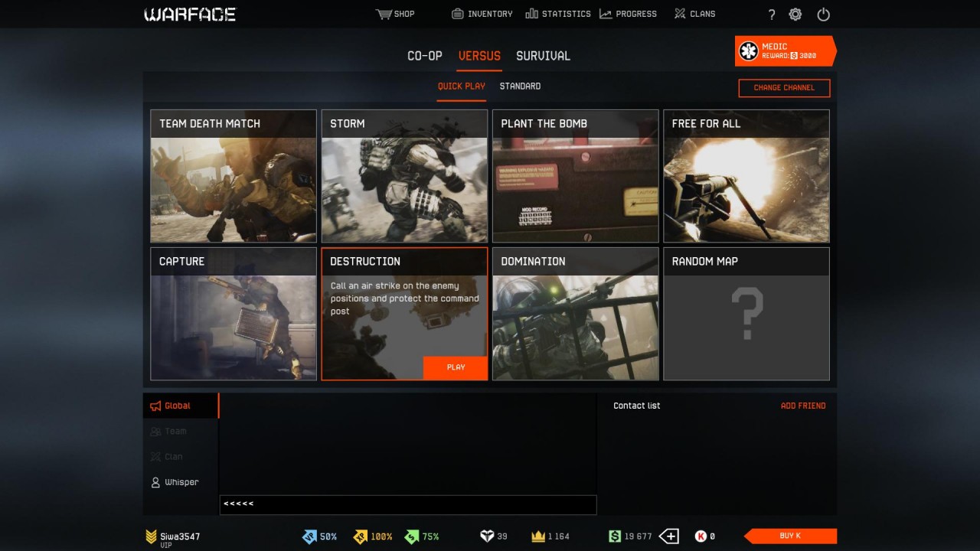
Task: Select the Domination game mode
Action: click(x=575, y=314)
